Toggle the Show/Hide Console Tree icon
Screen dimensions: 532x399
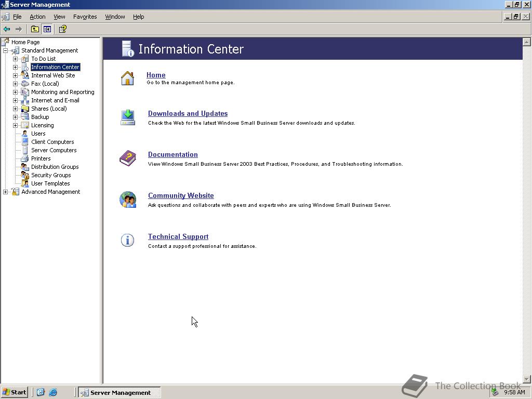click(x=47, y=29)
